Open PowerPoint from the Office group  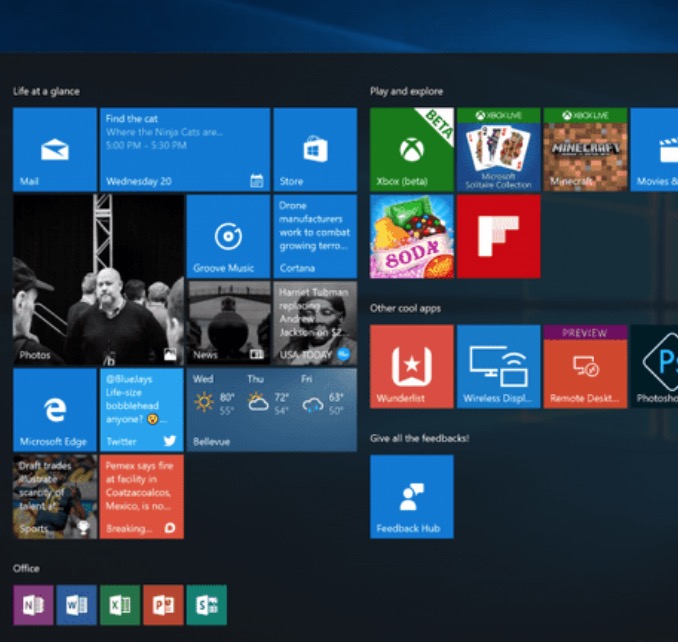(163, 605)
